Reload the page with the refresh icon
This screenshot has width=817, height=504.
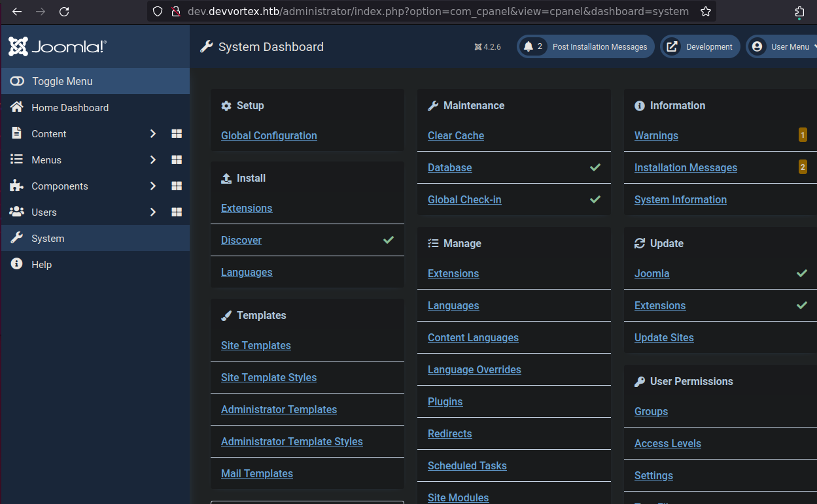64,12
